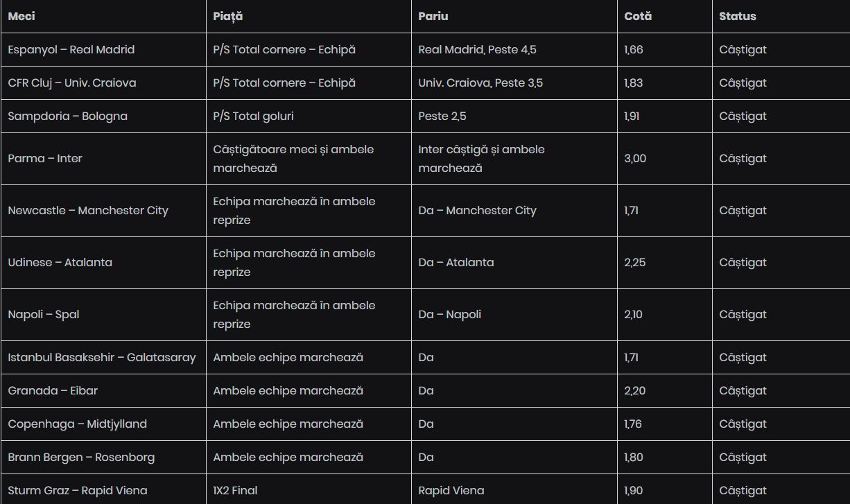
Task: Select the CFR Cluj – Univ. Craiova match
Action: point(72,83)
